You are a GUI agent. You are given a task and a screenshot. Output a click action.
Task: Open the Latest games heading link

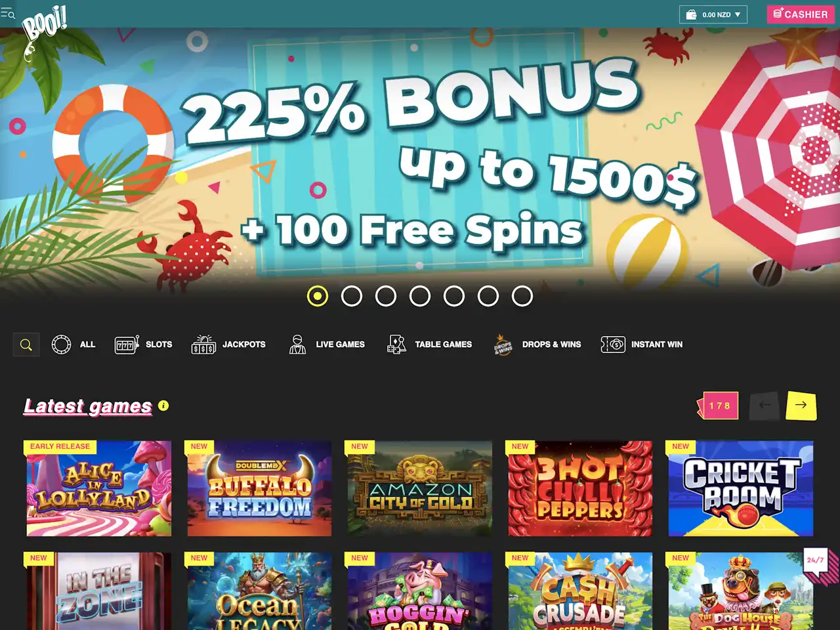pos(88,406)
